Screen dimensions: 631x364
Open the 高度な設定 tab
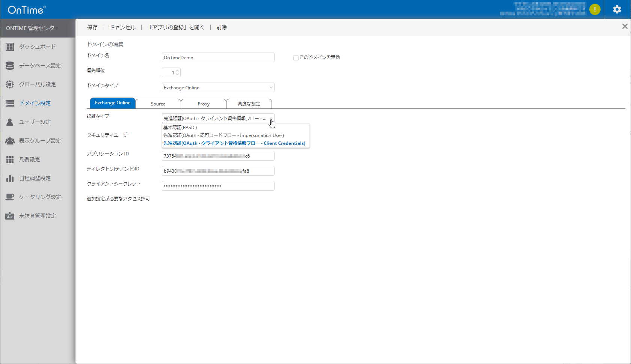click(x=249, y=104)
